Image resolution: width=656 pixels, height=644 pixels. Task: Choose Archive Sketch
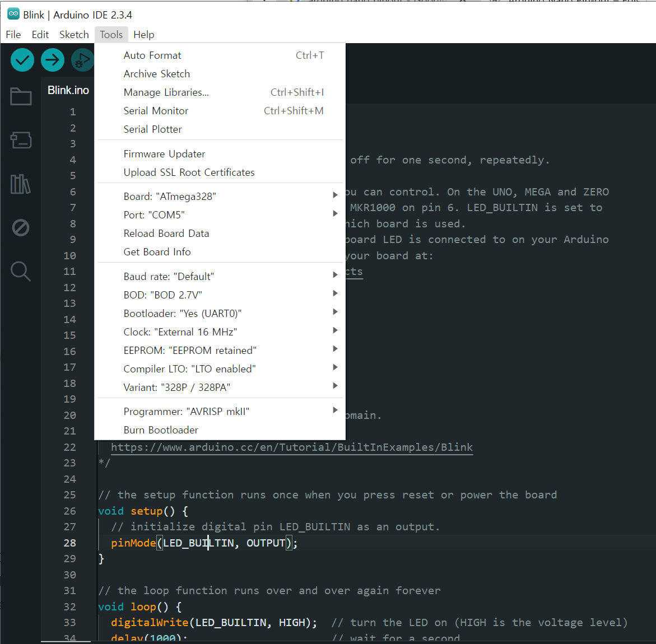point(220,73)
